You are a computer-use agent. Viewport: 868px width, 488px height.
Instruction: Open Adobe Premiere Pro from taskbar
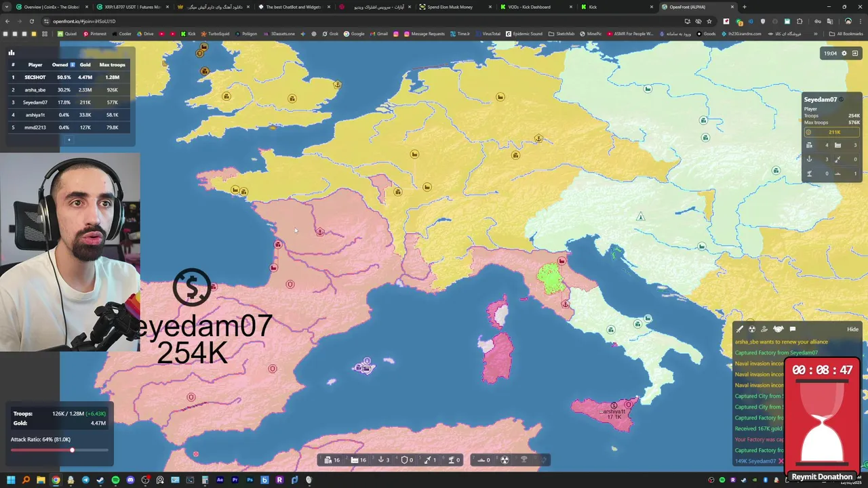[235, 480]
